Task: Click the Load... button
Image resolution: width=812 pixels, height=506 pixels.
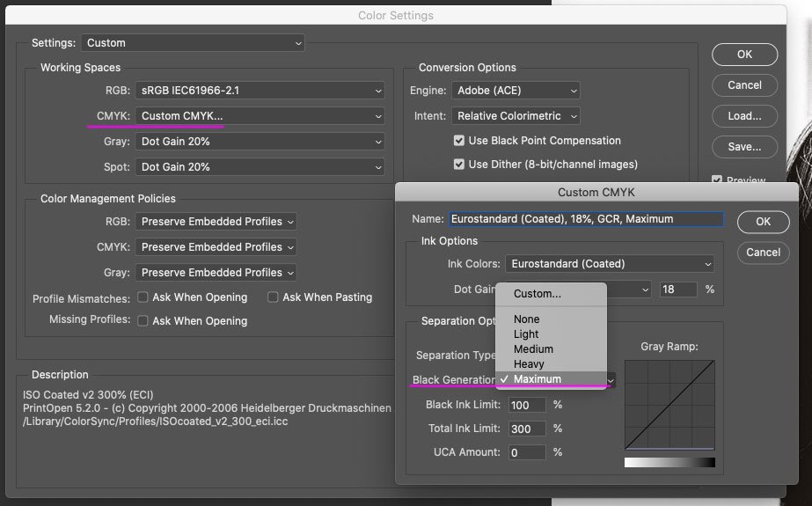Action: (x=744, y=116)
